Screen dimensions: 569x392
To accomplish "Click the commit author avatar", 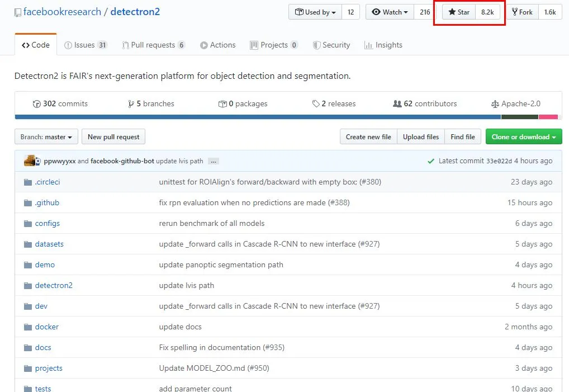I will (x=30, y=161).
